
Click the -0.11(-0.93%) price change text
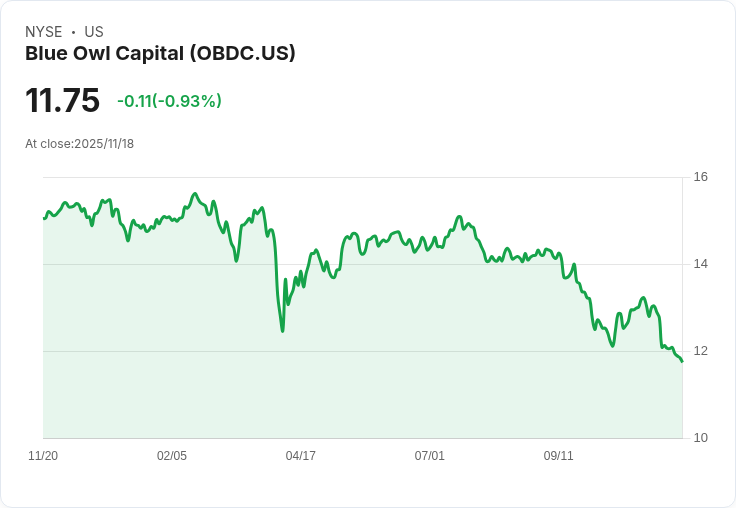[169, 101]
